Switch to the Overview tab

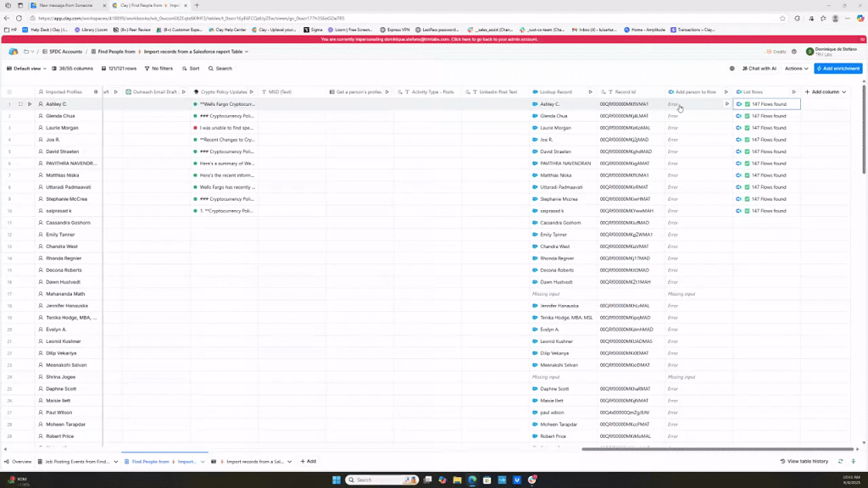[18, 462]
